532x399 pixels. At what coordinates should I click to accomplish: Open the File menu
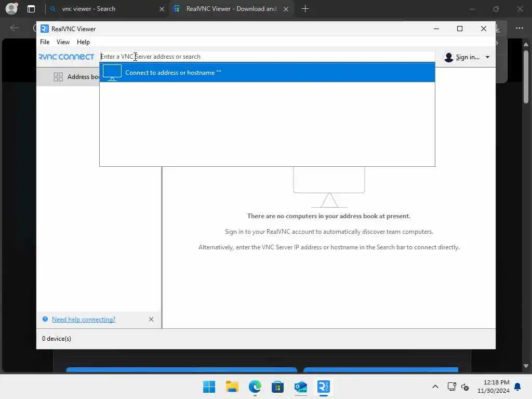(x=45, y=42)
